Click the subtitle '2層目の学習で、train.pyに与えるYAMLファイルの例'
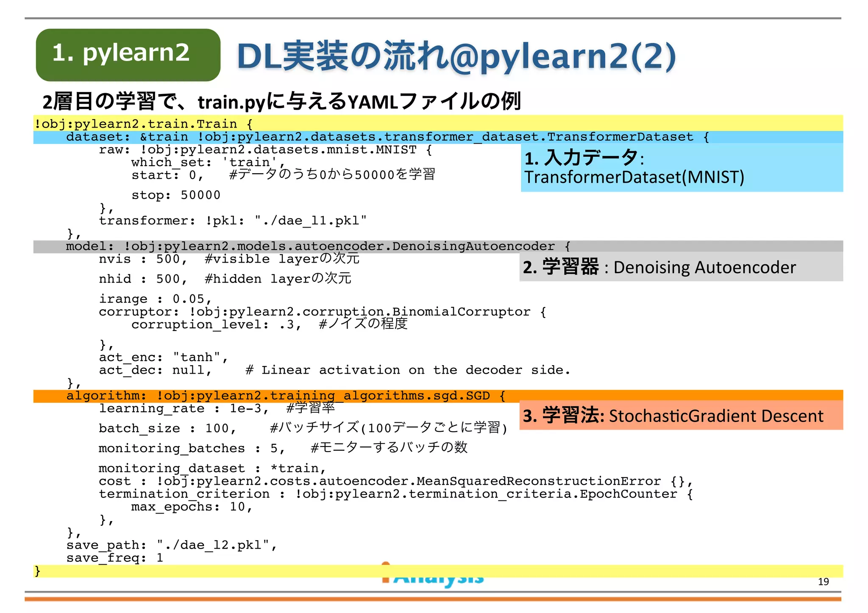Screen dimensions: 868x613 pos(281,101)
